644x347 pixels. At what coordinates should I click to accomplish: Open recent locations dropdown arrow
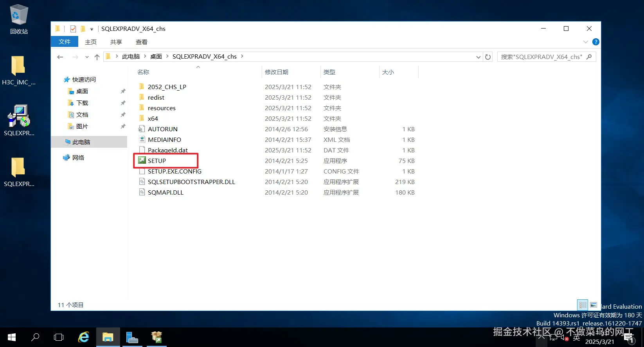pos(87,57)
